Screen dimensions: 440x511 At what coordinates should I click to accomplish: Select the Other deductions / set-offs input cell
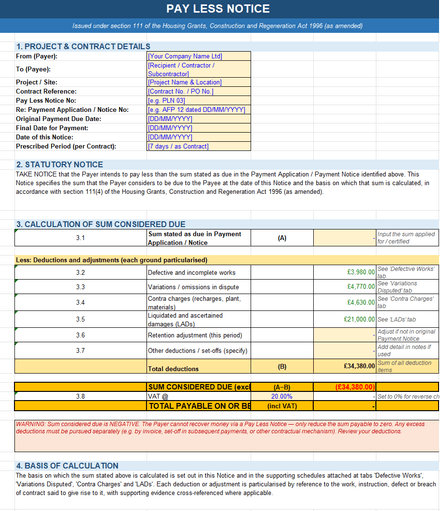point(345,351)
